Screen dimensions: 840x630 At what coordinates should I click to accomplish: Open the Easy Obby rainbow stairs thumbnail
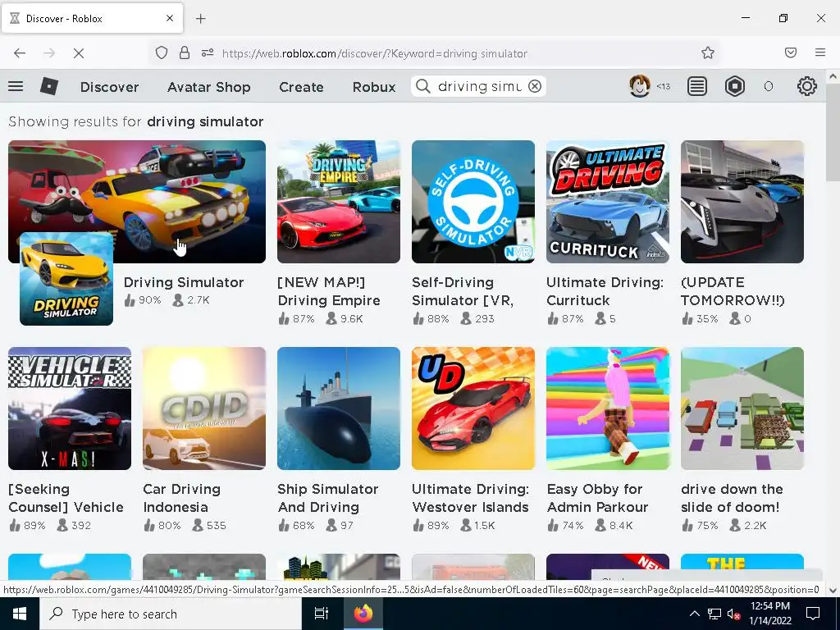pyautogui.click(x=608, y=409)
